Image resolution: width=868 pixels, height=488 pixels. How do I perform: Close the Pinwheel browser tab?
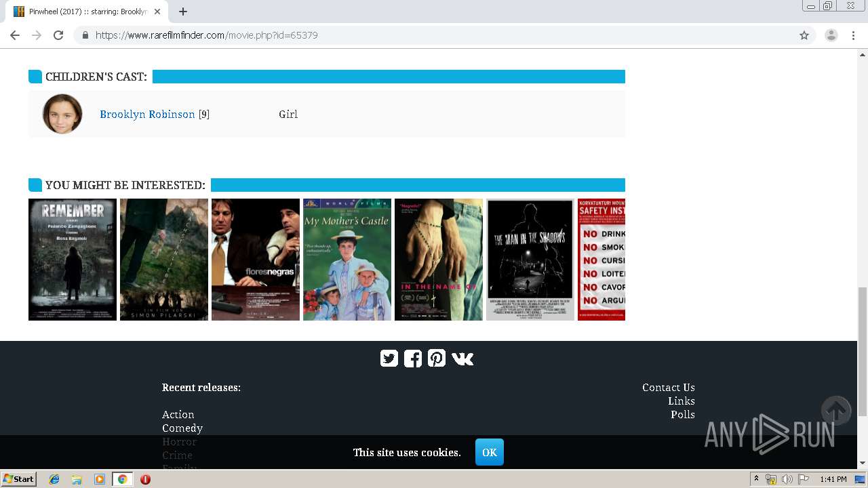click(157, 12)
